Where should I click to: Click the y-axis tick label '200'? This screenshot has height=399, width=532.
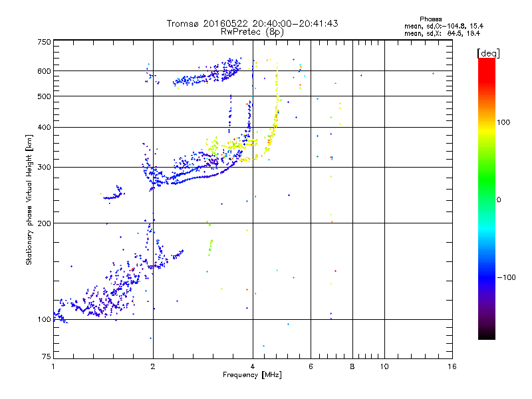(44, 223)
